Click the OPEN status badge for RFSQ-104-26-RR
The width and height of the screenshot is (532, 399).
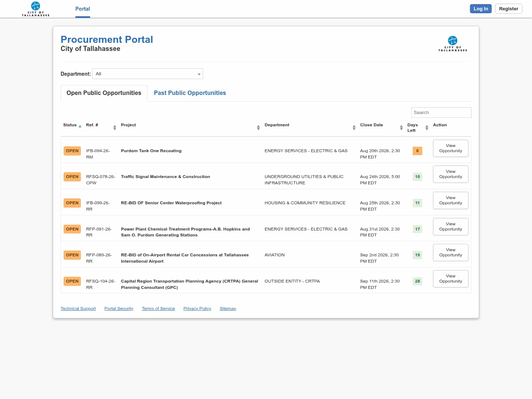pos(72,281)
